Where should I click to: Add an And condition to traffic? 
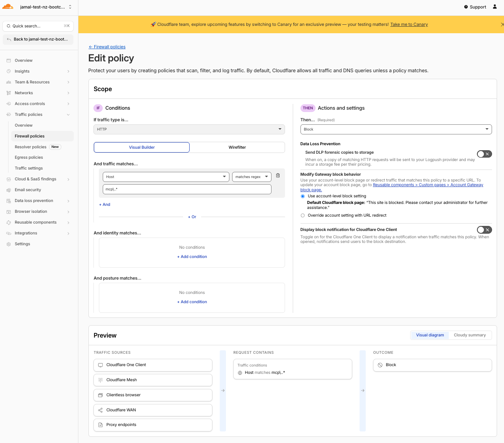105,205
